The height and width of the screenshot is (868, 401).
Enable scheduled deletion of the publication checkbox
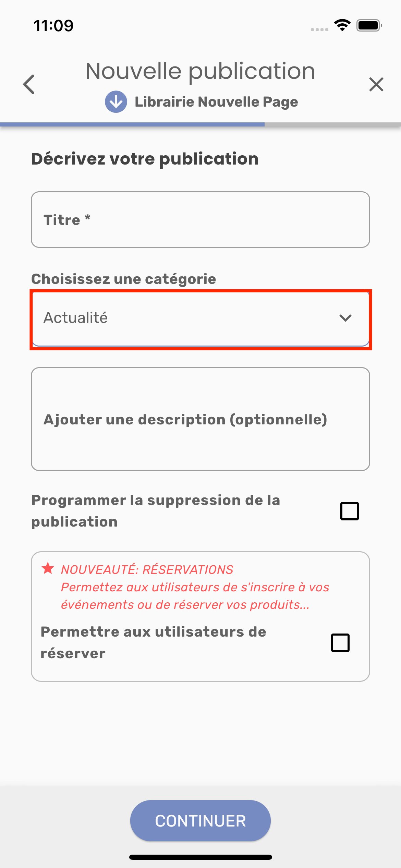pyautogui.click(x=349, y=511)
